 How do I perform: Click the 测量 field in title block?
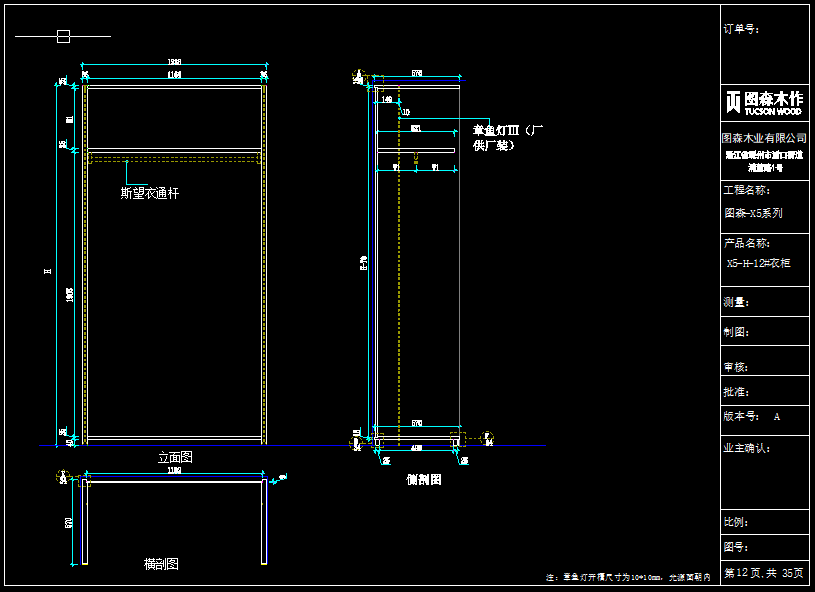tap(736, 302)
